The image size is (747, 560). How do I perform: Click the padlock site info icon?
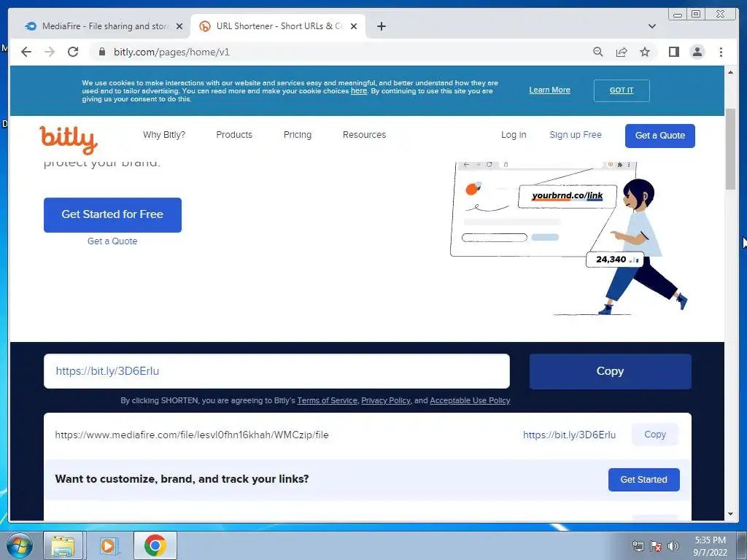click(101, 52)
